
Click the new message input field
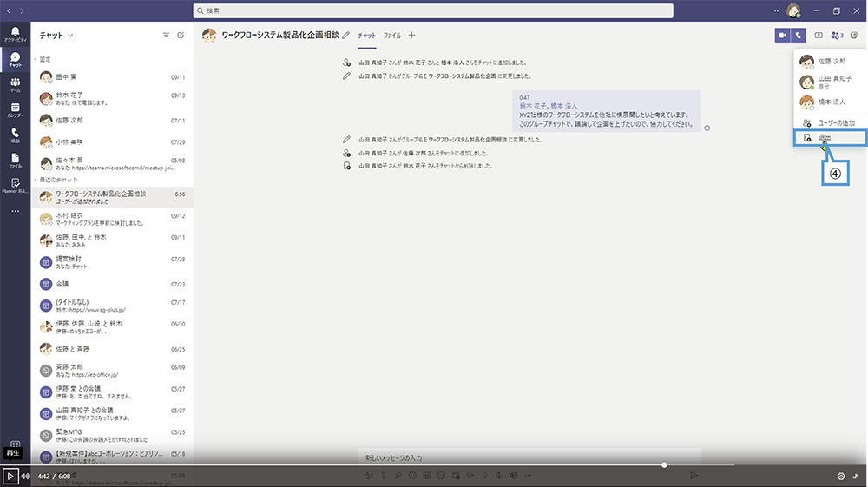[x=529, y=457]
